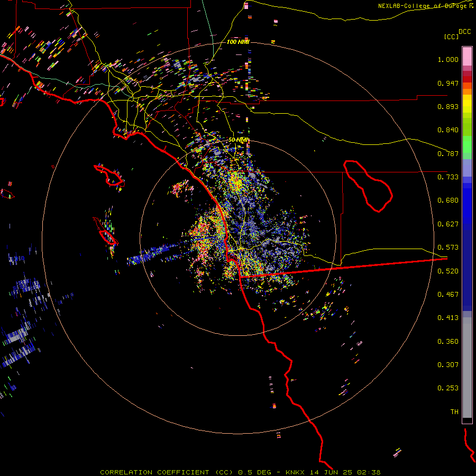
Task: Click the Salton Sea outline on the map
Action: point(368,186)
